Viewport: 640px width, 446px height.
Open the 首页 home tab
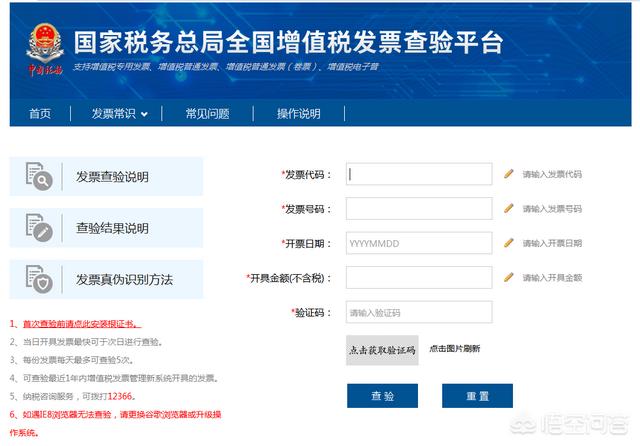click(x=40, y=113)
